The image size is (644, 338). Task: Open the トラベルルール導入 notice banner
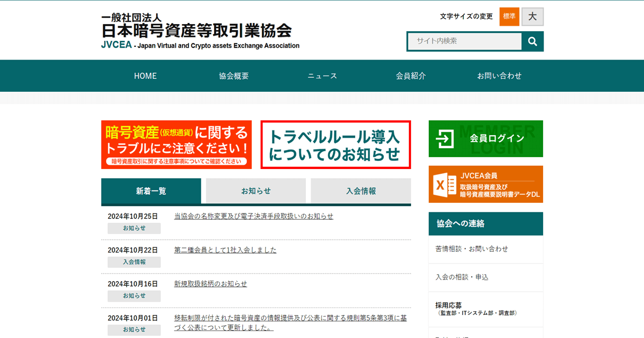335,144
